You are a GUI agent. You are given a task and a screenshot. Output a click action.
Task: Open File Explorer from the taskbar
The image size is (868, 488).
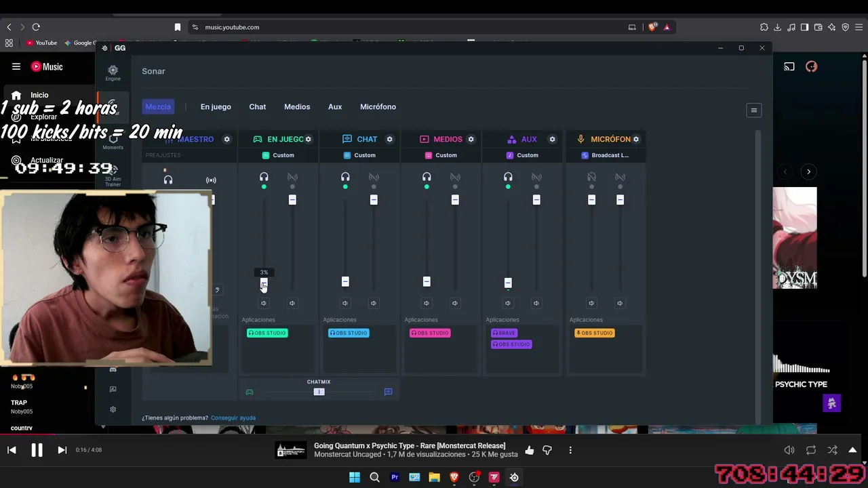[434, 477]
